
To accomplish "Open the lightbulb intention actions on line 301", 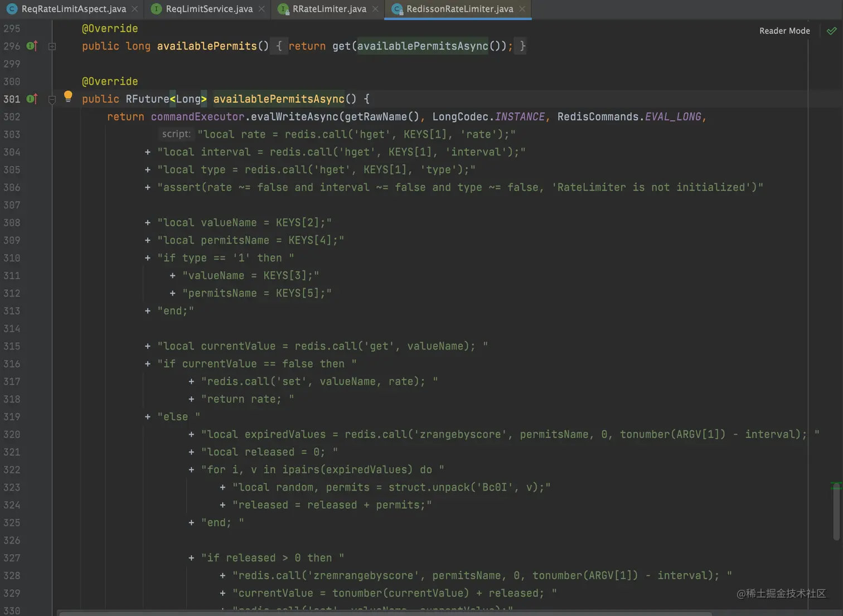I will pos(68,96).
